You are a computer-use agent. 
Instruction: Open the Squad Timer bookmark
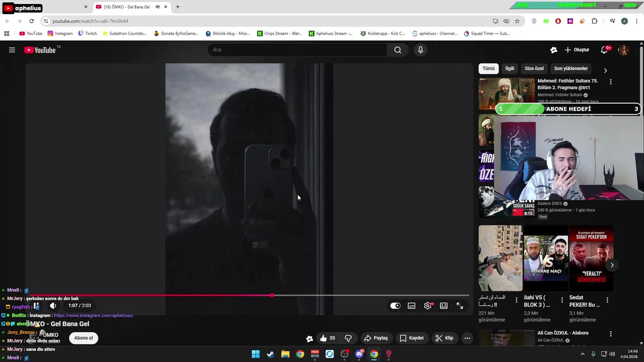pos(487,34)
